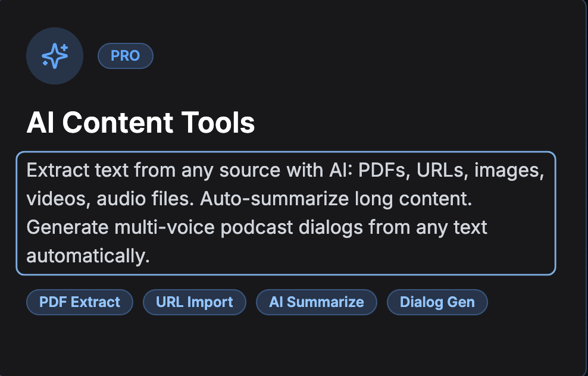Select the Dialog Gen tag pill
Screen dimensions: 588x376
[x=437, y=302]
